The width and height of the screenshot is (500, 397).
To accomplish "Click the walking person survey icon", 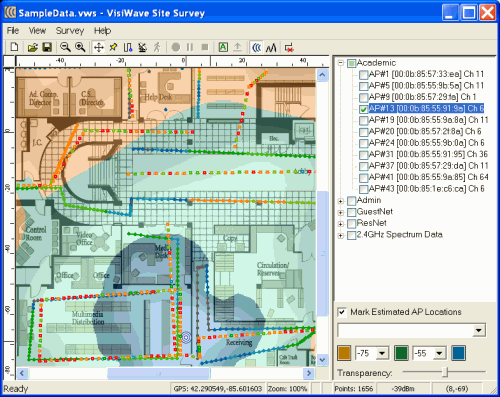I will 157,47.
